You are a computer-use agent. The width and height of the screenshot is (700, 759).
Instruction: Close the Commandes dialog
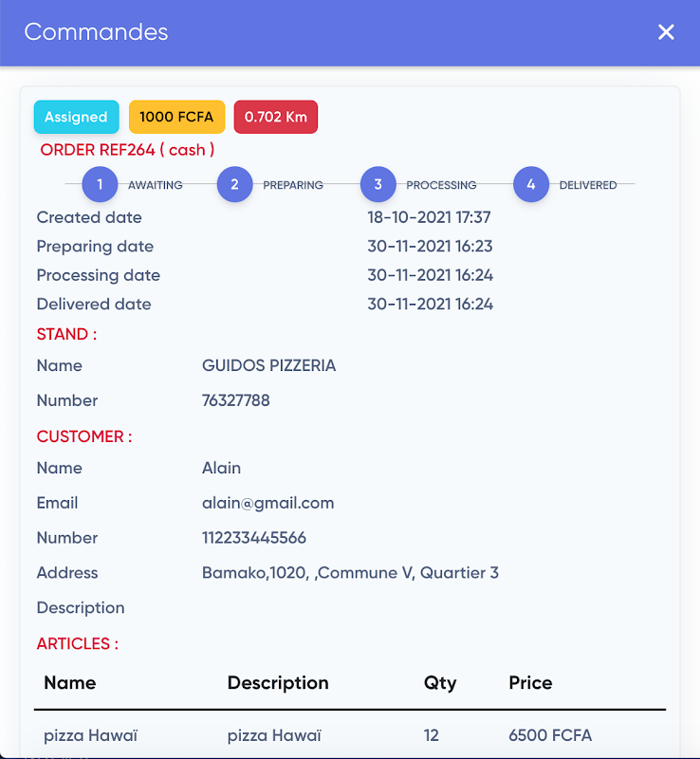[x=666, y=32]
